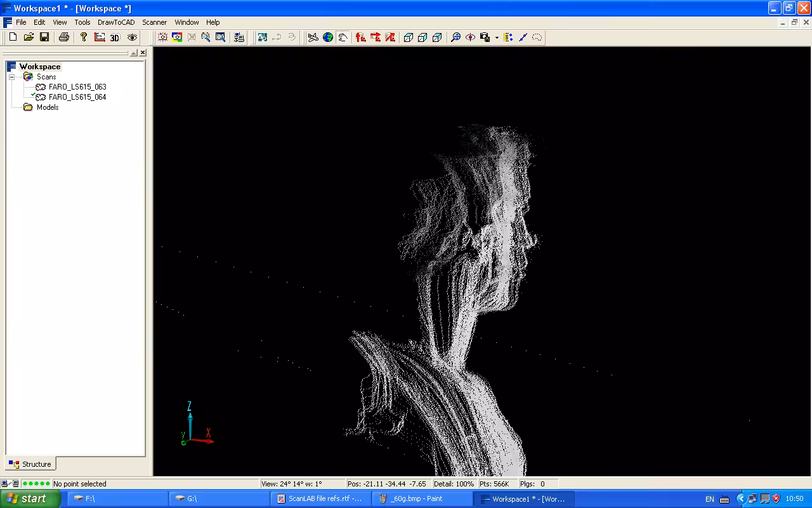Open the dropdown arrow beside snapshot icon
Image resolution: width=812 pixels, height=508 pixels.
point(497,37)
